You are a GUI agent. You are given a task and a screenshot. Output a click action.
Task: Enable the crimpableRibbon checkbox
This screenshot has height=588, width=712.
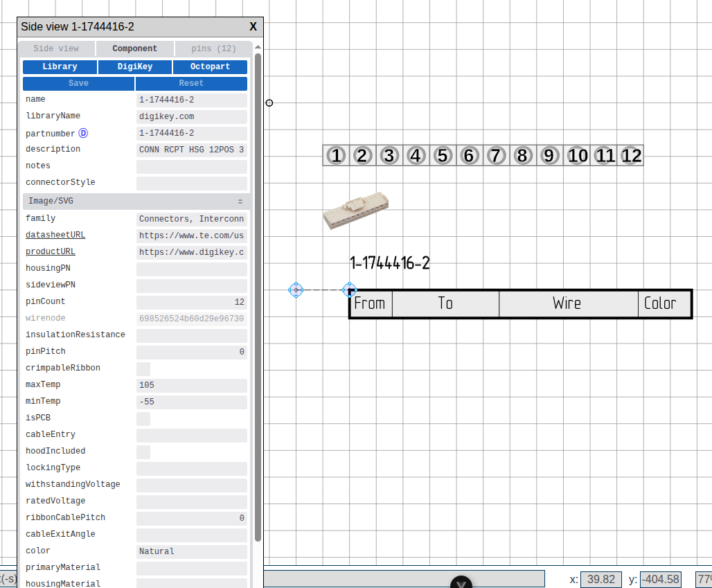(x=143, y=368)
